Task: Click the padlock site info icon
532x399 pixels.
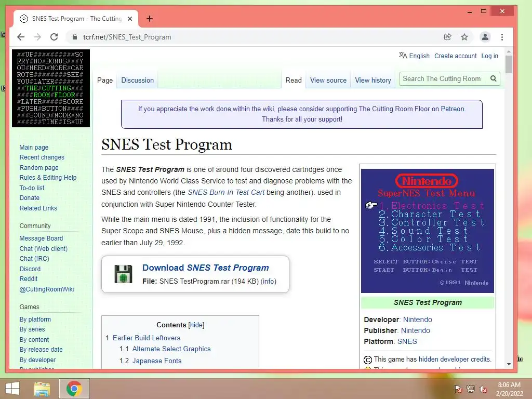Action: click(x=75, y=37)
